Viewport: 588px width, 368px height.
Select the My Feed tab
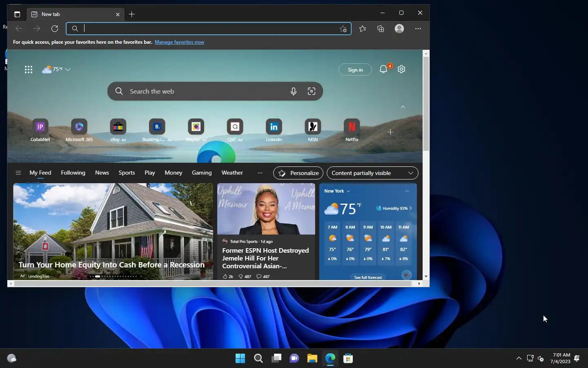point(40,173)
